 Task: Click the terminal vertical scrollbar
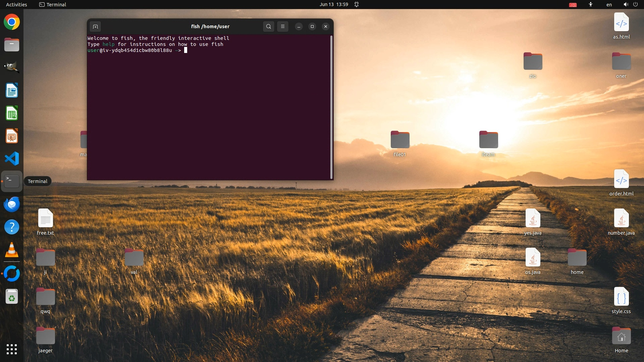click(331, 107)
